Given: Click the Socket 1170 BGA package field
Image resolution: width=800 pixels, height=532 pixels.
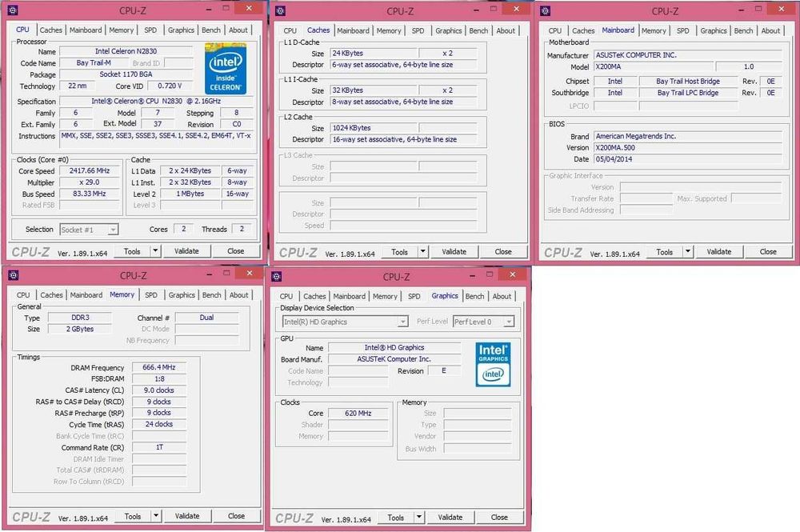Looking at the screenshot, I should click(126, 74).
